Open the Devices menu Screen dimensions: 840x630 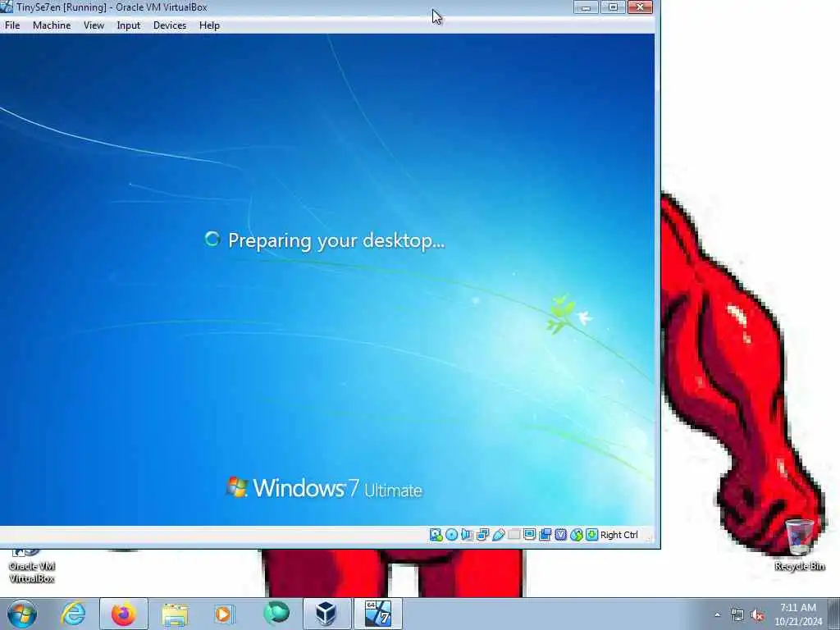tap(170, 25)
